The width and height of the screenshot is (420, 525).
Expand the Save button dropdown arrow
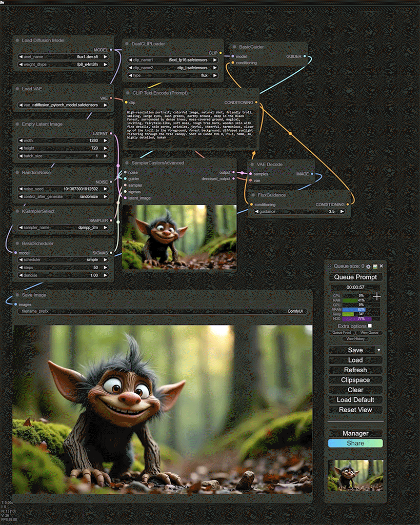pyautogui.click(x=378, y=350)
